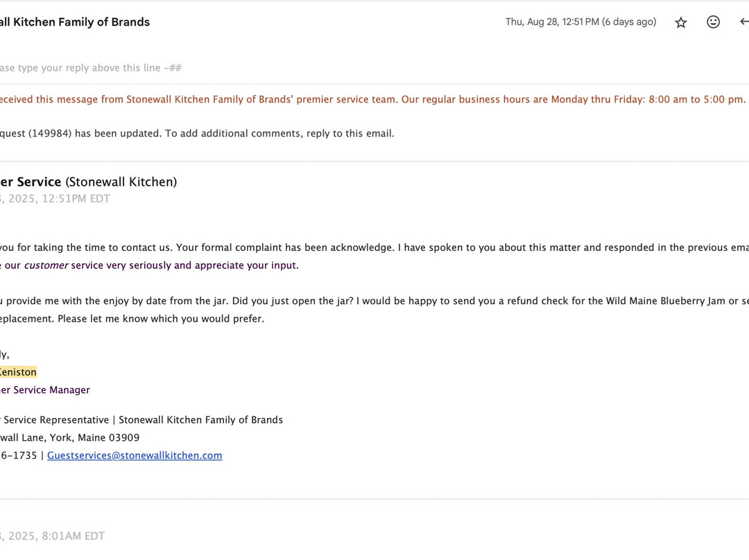Click the 12:51PM EDT comment timestamp
This screenshot has height=560, width=749.
pos(55,199)
